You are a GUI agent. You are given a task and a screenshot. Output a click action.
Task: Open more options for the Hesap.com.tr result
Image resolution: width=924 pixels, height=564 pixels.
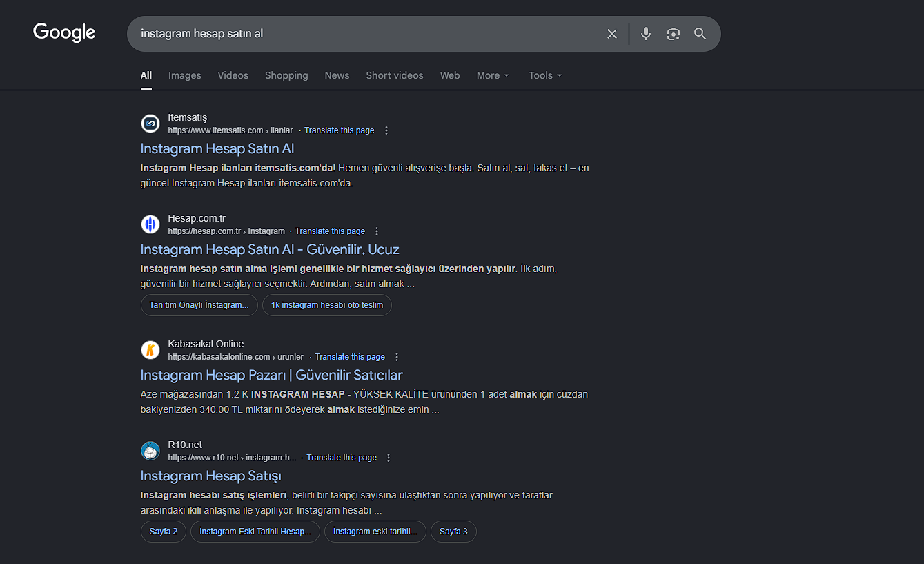(x=377, y=231)
